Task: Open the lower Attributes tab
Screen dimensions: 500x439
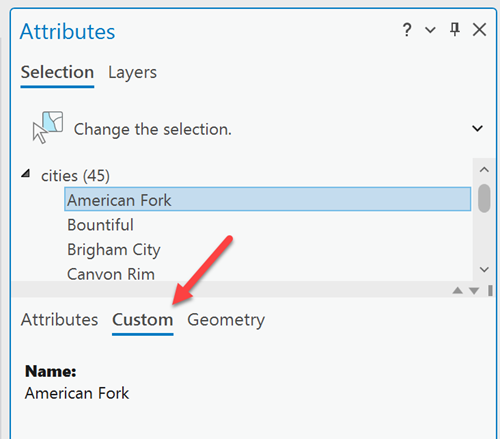Action: [x=59, y=320]
